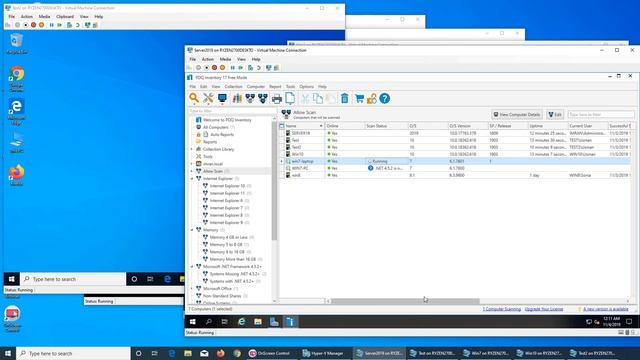Click the Copy icon in PDQ toolbar
Screen dimensions: 640x360
coord(318,98)
